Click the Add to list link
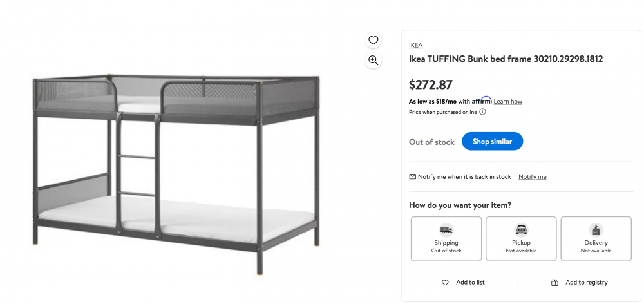This screenshot has width=644, height=304. 470,283
